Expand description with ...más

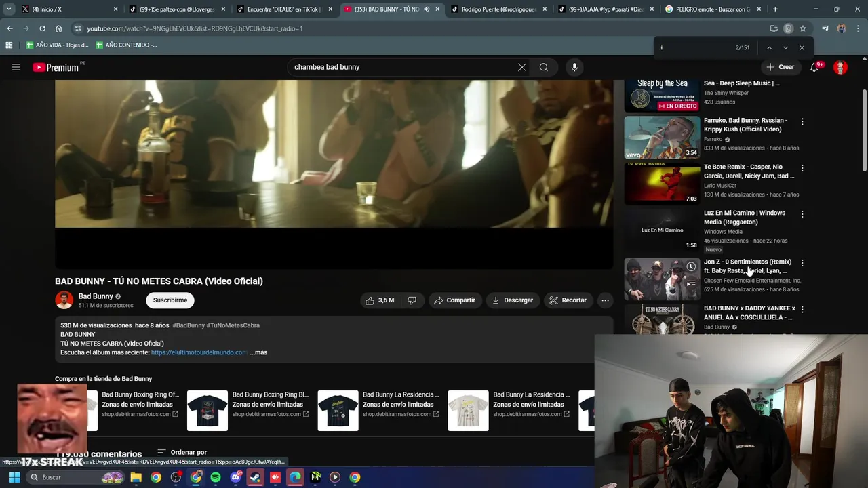(x=258, y=352)
